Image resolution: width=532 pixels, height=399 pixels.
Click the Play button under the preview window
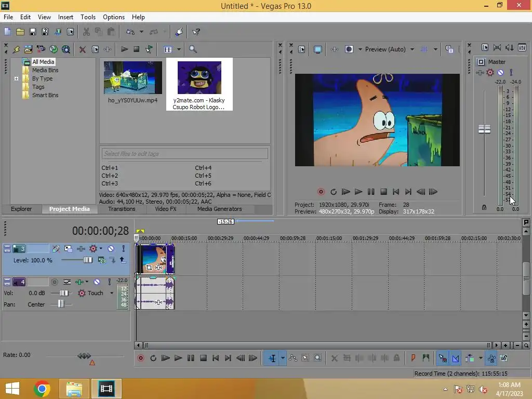tap(358, 192)
